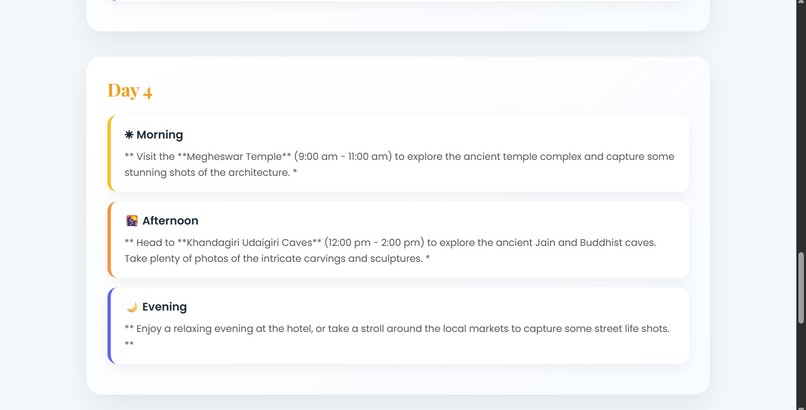Click the scrollbar track above the thumb
806x410 pixels.
[x=800, y=126]
